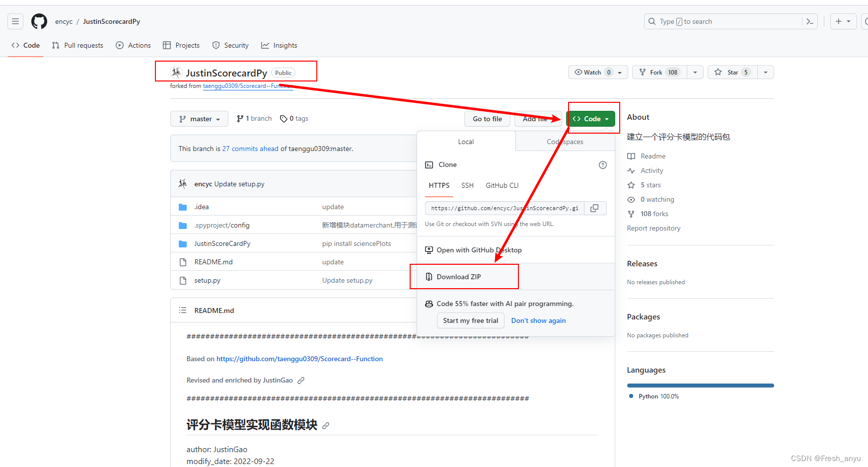Open the Packages heading link
The image size is (868, 467).
pyautogui.click(x=644, y=316)
